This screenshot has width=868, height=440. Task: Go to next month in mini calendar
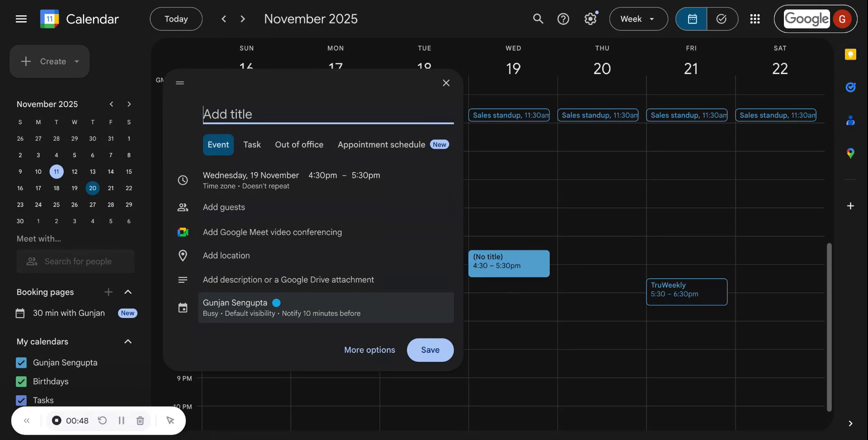pos(129,104)
